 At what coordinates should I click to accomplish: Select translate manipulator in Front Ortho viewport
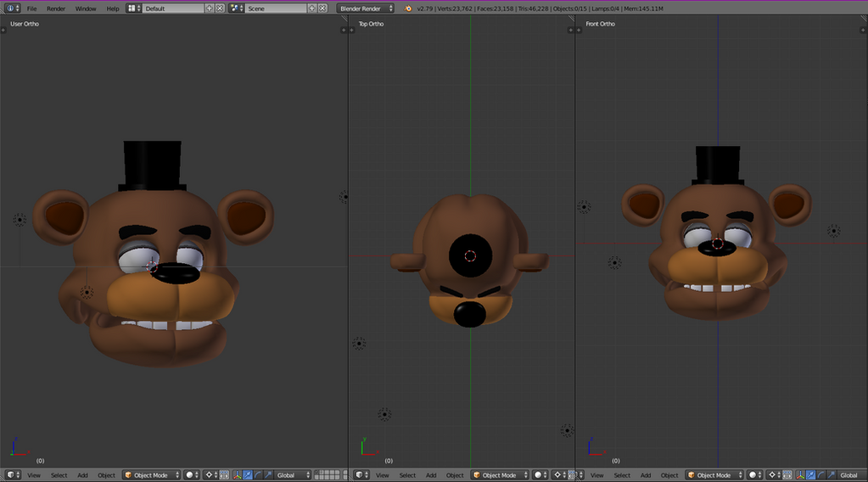point(811,475)
